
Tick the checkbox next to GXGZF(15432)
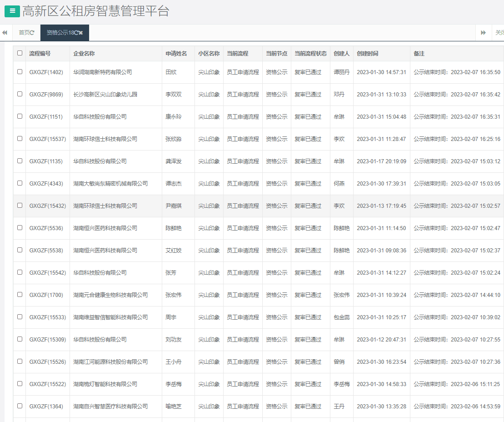click(20, 206)
